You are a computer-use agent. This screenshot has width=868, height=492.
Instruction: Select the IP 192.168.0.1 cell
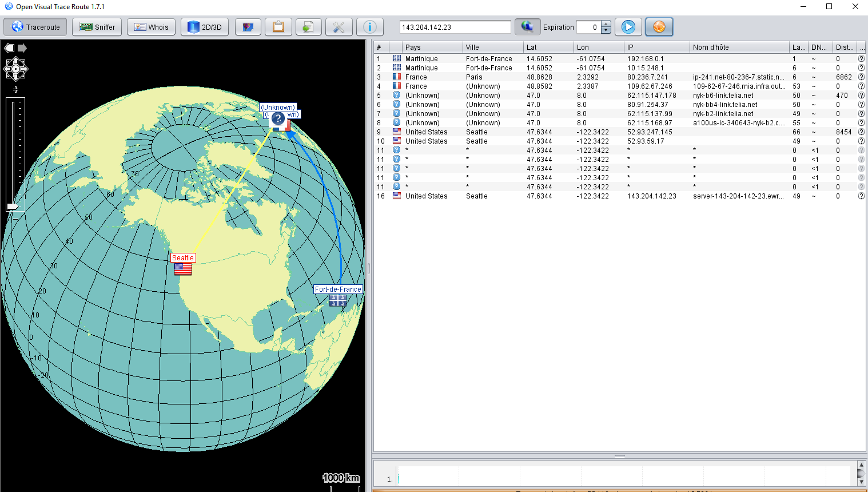[x=657, y=59]
